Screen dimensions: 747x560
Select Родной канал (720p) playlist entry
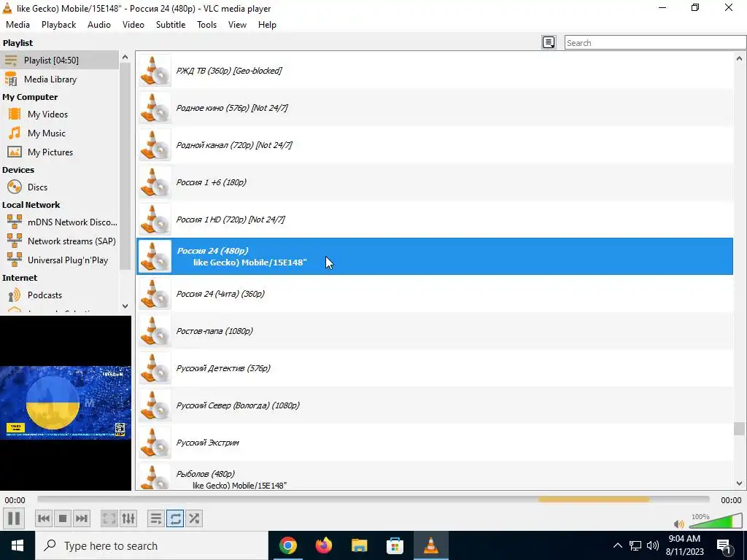coord(435,145)
